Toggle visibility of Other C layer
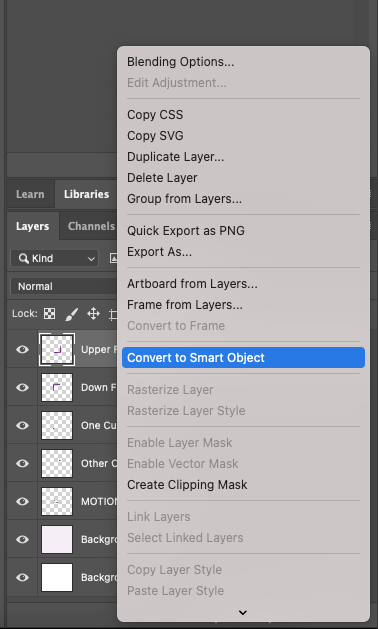The width and height of the screenshot is (378, 629). (22, 463)
